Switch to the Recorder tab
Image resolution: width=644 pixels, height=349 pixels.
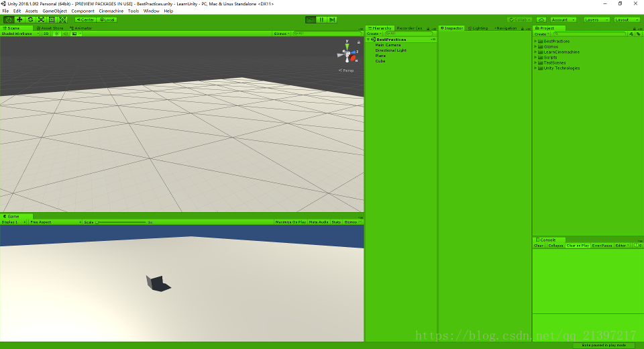click(x=409, y=28)
